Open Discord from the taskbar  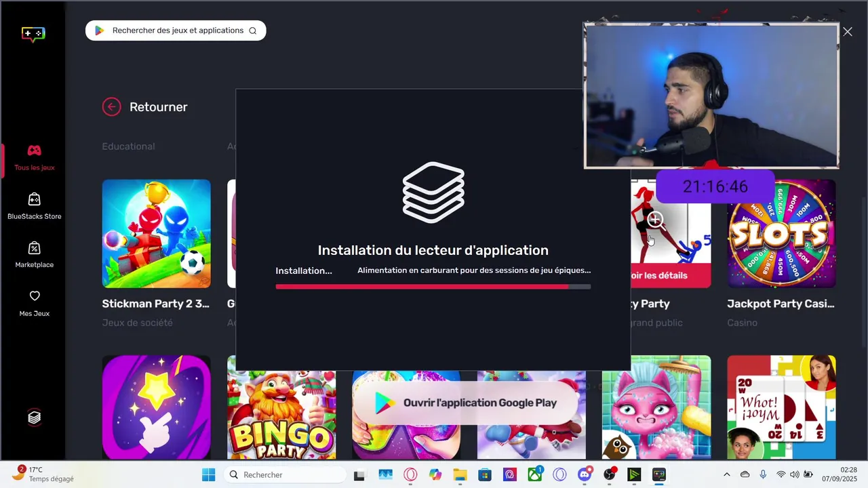click(585, 475)
